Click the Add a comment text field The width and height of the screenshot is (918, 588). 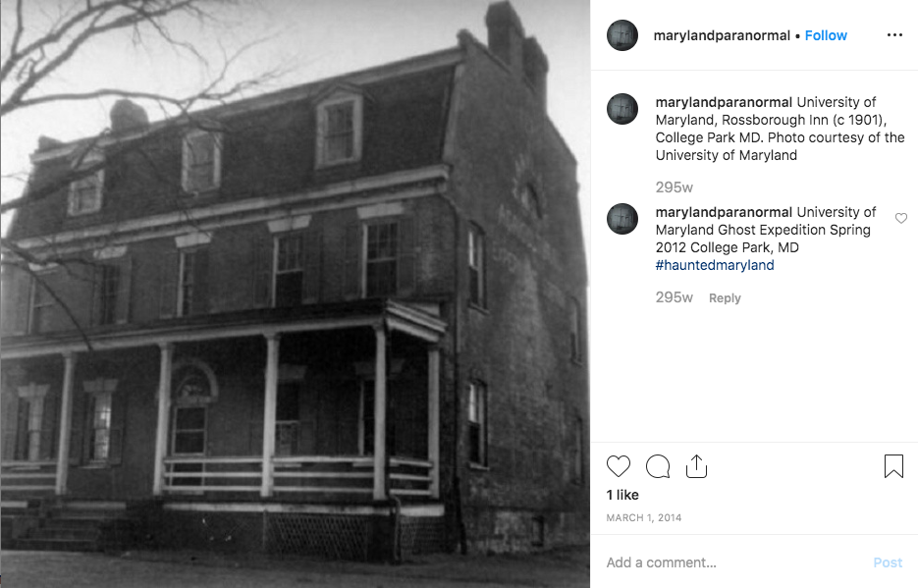pos(731,562)
